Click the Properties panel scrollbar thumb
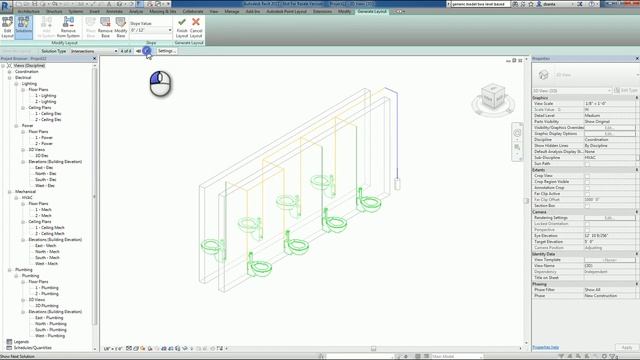 point(638,157)
